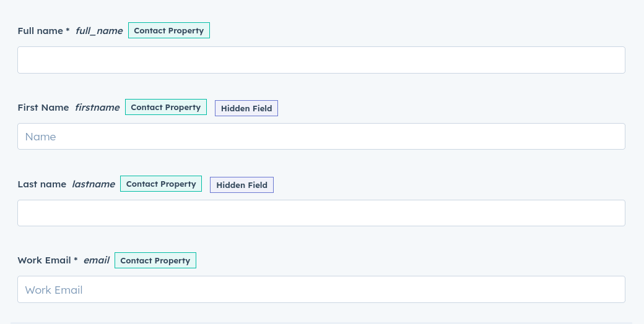Viewport: 644px width, 324px height.
Task: Click the lastname internal property name
Action: click(94, 184)
